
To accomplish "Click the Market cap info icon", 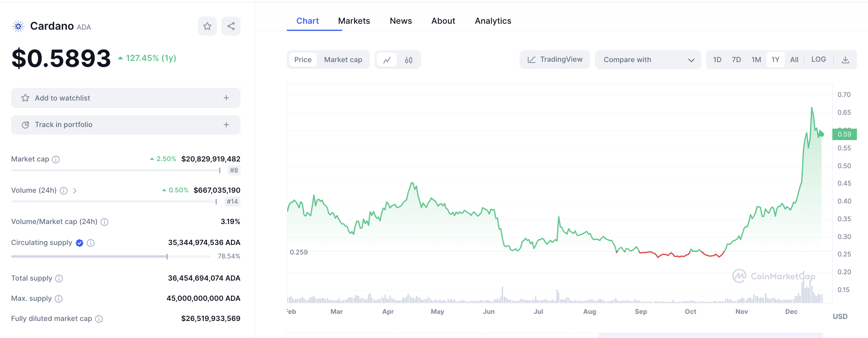I will (56, 160).
